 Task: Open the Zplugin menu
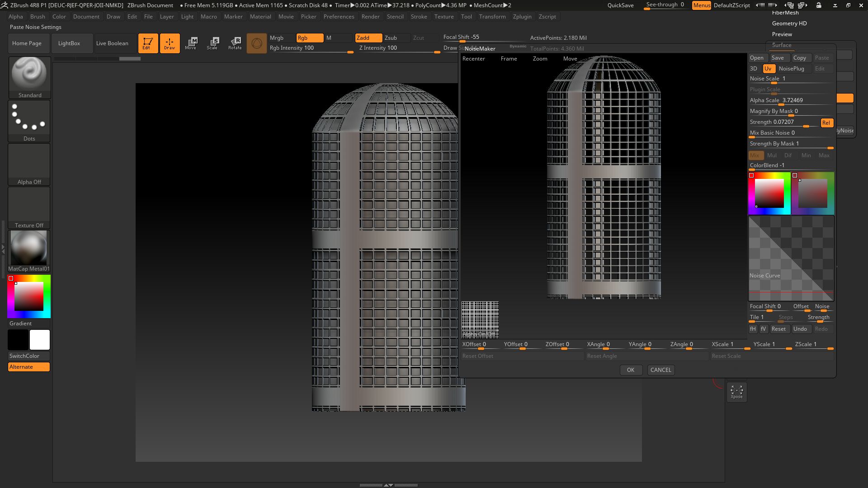coord(522,17)
